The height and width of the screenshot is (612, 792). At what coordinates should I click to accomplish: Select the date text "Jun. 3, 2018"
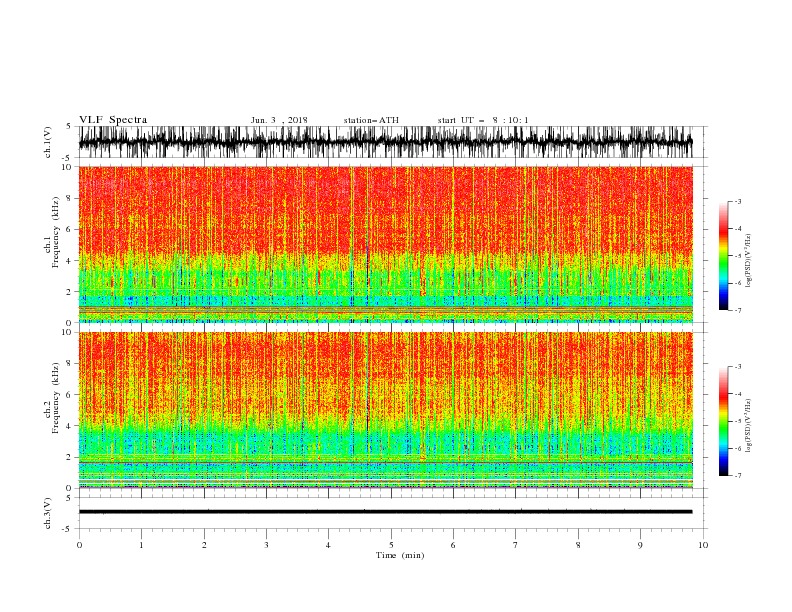[279, 120]
